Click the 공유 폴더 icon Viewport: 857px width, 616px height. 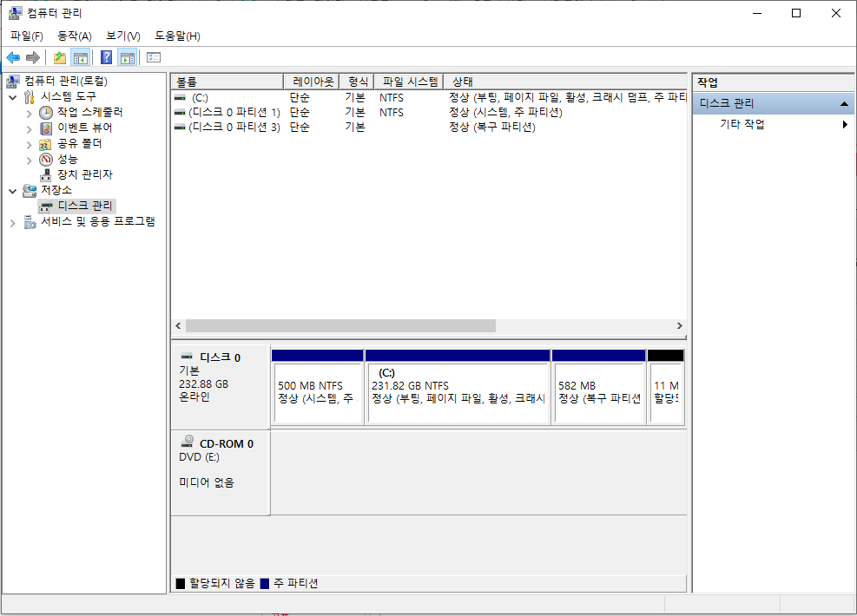(x=45, y=144)
